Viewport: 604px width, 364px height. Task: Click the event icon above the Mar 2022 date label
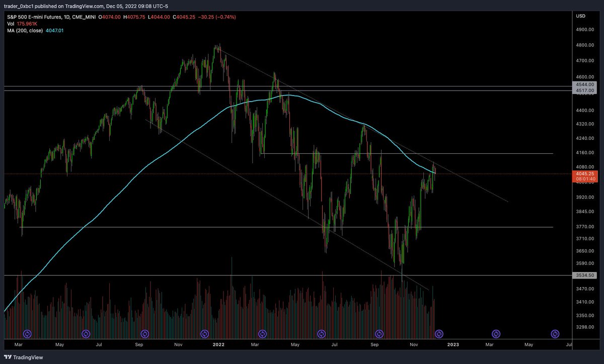click(262, 333)
